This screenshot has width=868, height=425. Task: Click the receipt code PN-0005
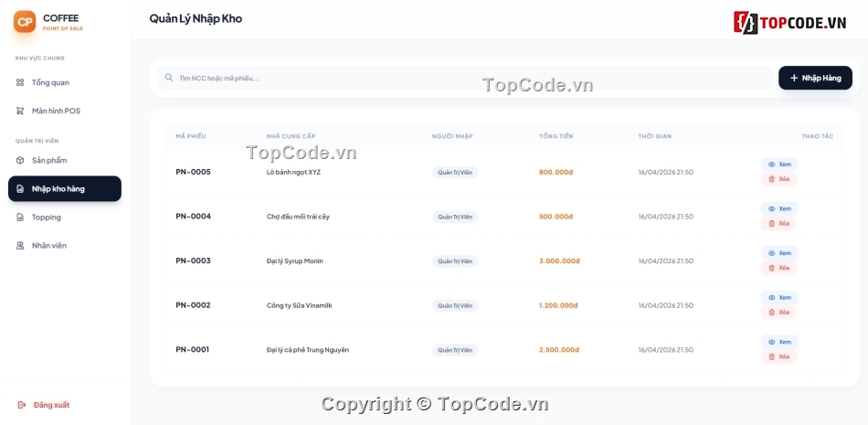pos(193,173)
